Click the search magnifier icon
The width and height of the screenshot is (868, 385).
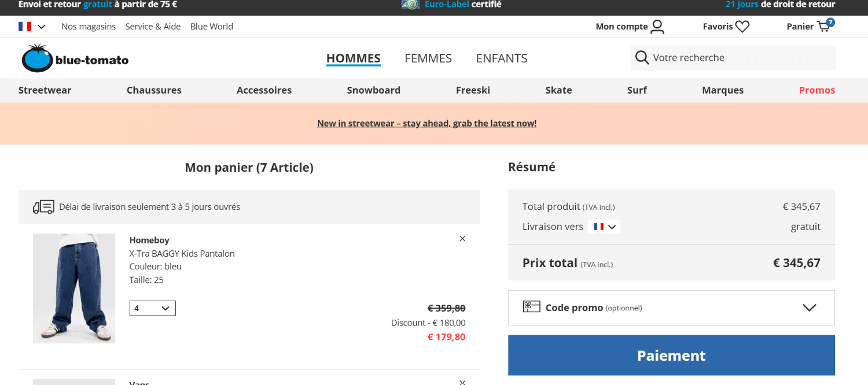coord(642,58)
